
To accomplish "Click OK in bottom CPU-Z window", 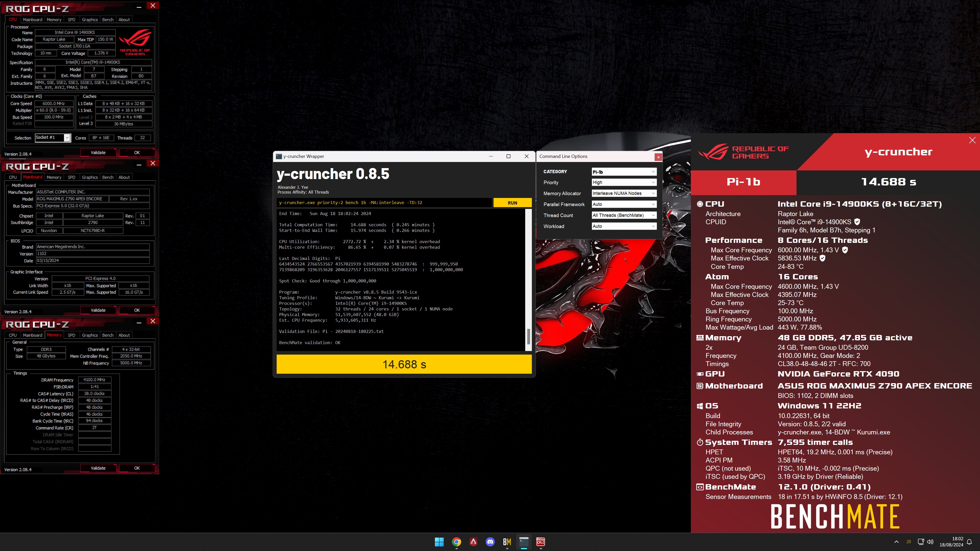I will point(137,468).
